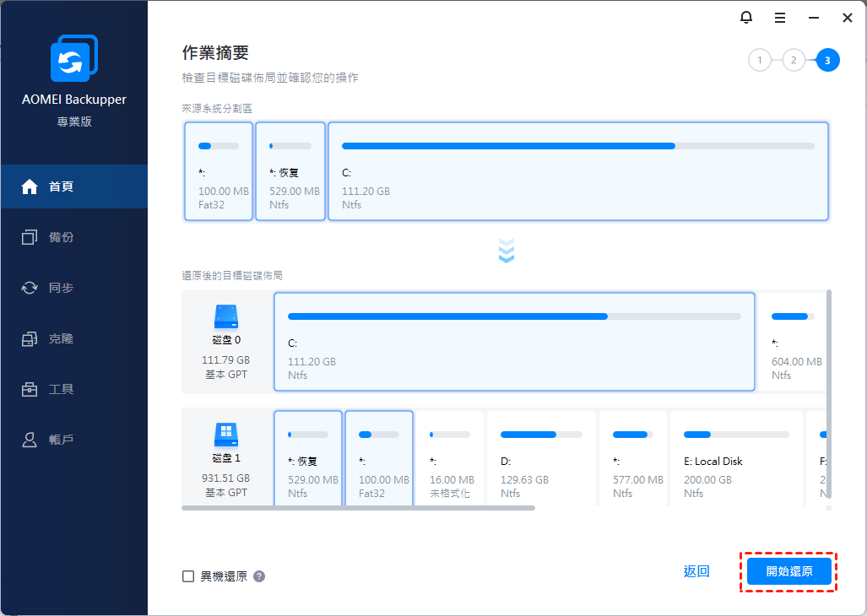Open the 首頁 home tab

coord(73,186)
